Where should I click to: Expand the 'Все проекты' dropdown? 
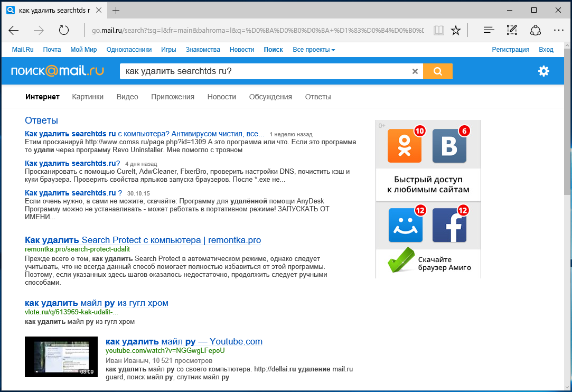pyautogui.click(x=314, y=50)
